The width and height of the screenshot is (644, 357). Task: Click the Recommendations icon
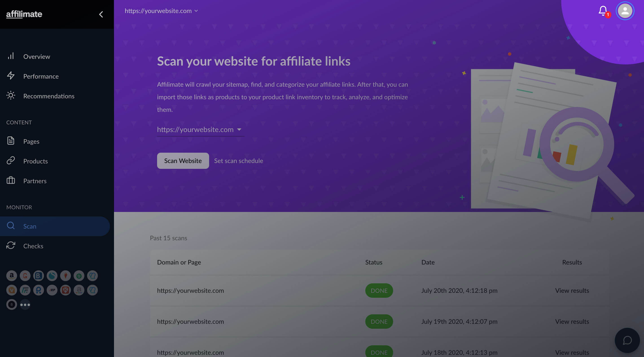(11, 96)
